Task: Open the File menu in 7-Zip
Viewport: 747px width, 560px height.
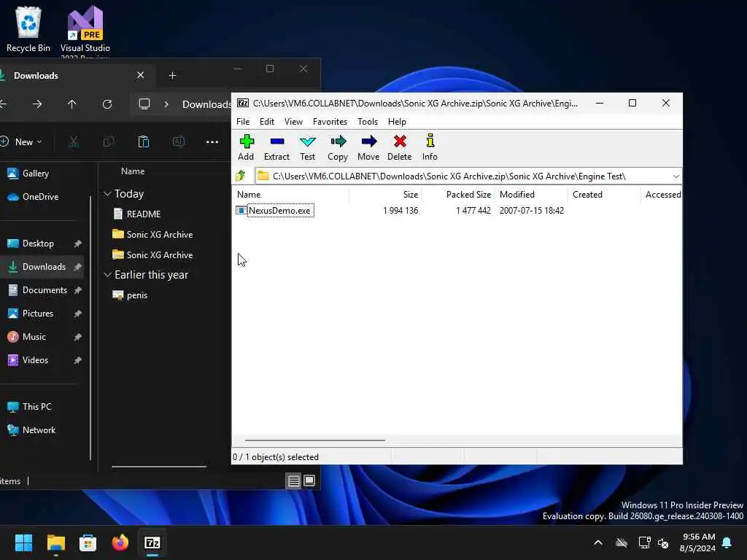Action: tap(243, 122)
